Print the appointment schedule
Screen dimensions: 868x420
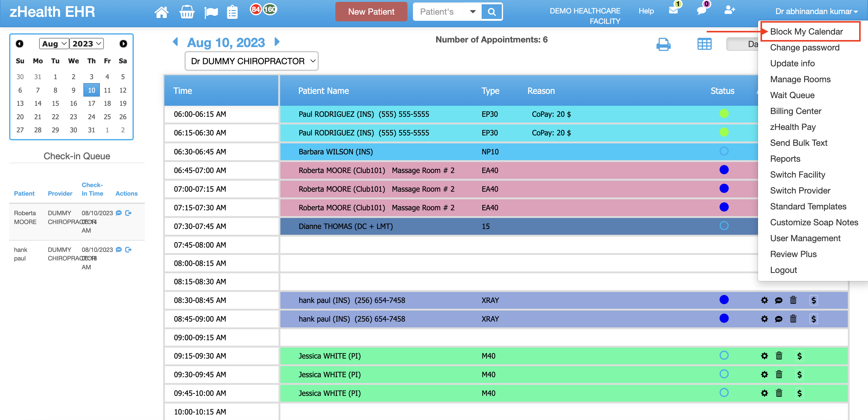(x=663, y=44)
